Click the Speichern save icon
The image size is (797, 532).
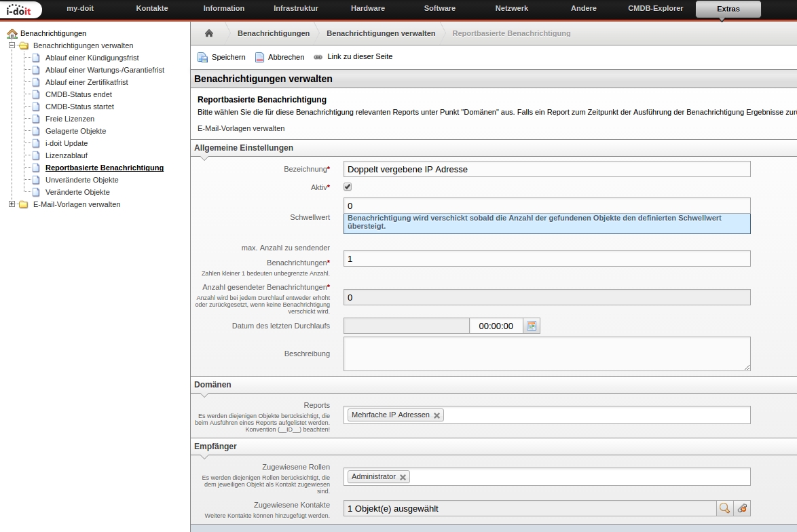pos(203,57)
